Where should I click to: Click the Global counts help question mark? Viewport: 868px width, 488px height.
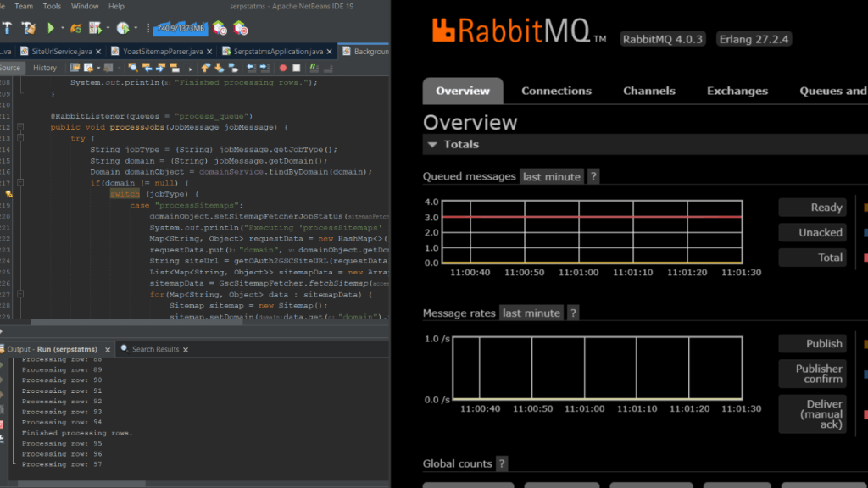coord(502,463)
